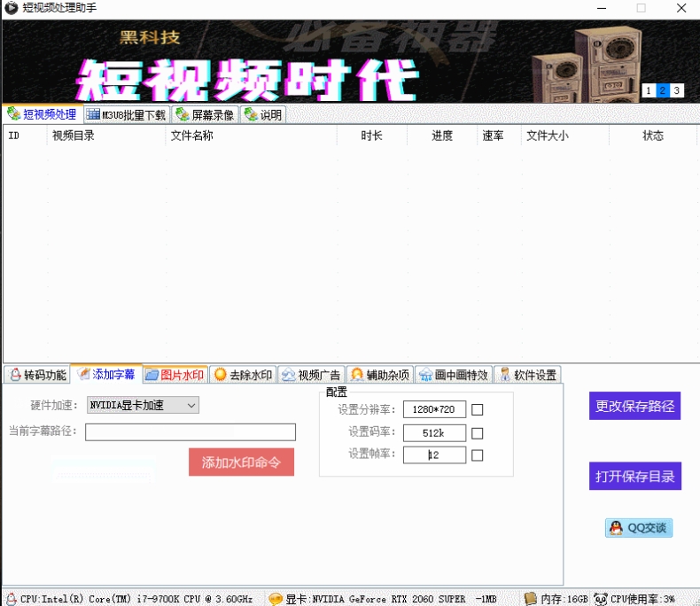This screenshot has width=700, height=606.
Task: Open 屏幕录像 tab
Action: tap(205, 114)
